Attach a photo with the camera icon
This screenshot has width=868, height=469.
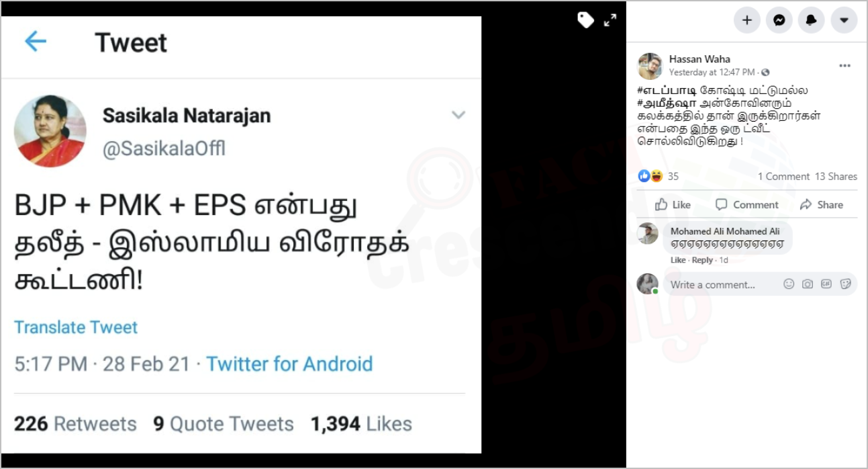808,284
